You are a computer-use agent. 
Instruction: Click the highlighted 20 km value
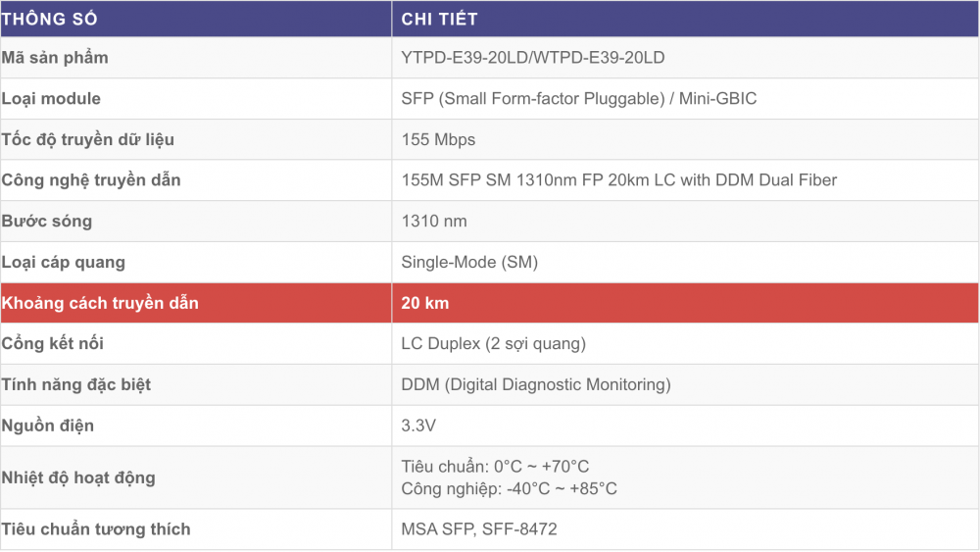coord(425,303)
